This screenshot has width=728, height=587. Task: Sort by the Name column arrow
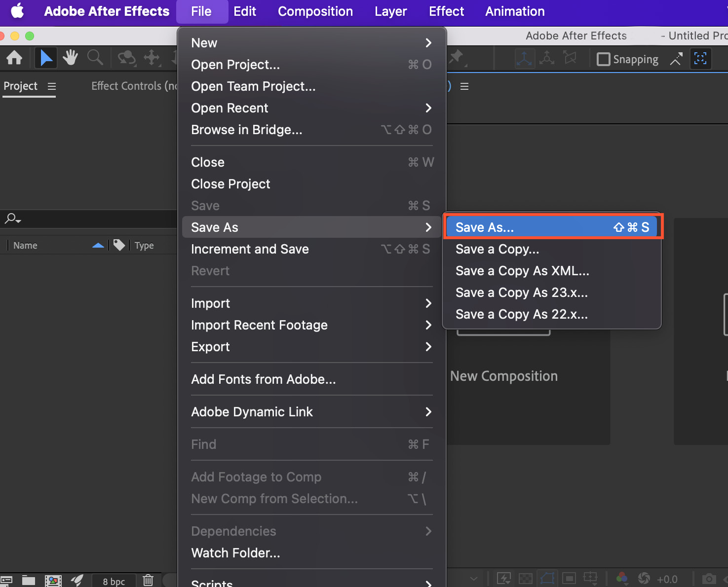coord(98,245)
